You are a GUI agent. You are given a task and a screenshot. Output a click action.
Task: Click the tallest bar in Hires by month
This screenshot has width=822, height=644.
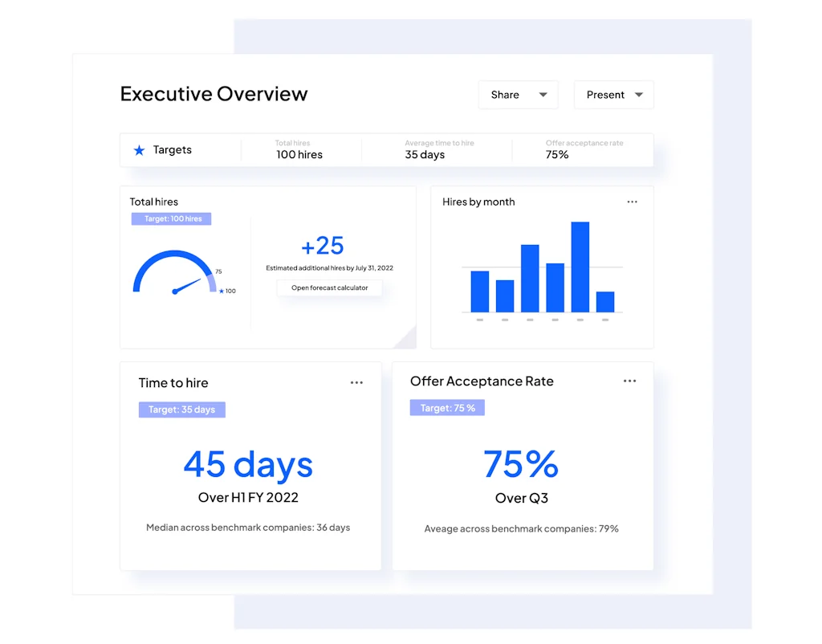click(580, 267)
